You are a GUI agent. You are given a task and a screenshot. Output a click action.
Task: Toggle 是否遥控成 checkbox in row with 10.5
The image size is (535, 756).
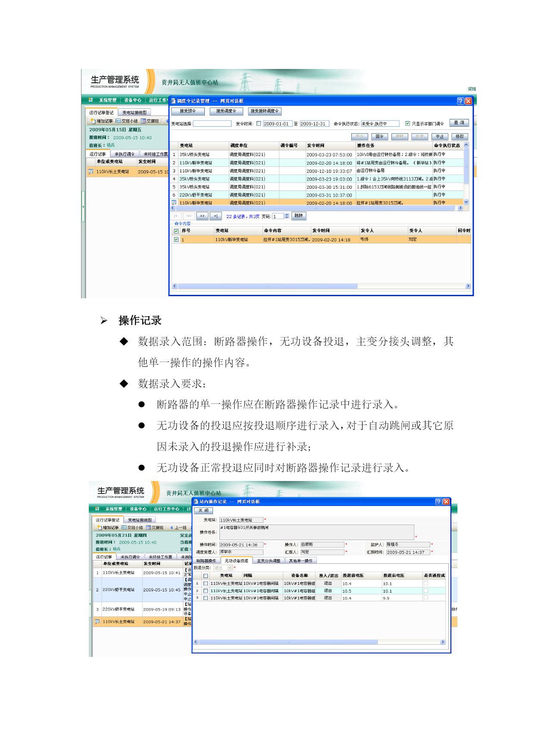pyautogui.click(x=426, y=590)
